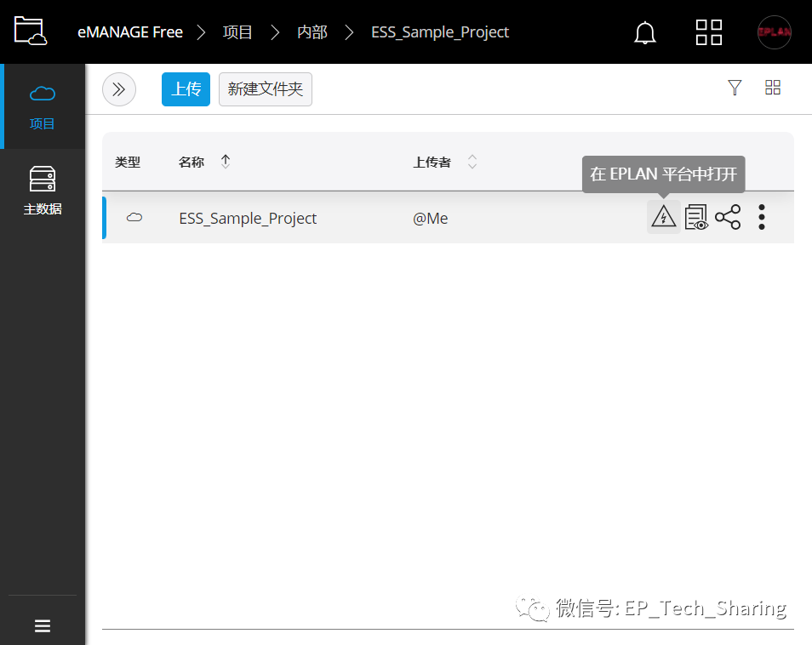Open the bottom hamburger menu in the sidebar
The width and height of the screenshot is (812, 645).
(43, 625)
